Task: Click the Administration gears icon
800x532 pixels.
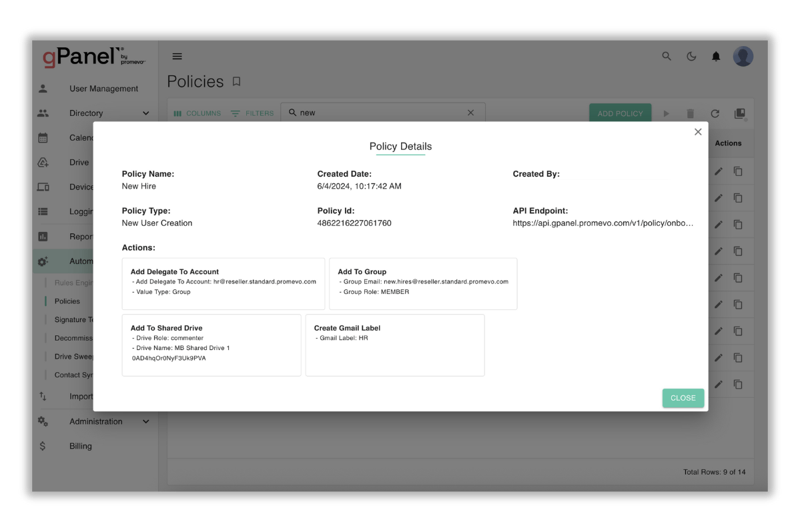Action: tap(43, 421)
